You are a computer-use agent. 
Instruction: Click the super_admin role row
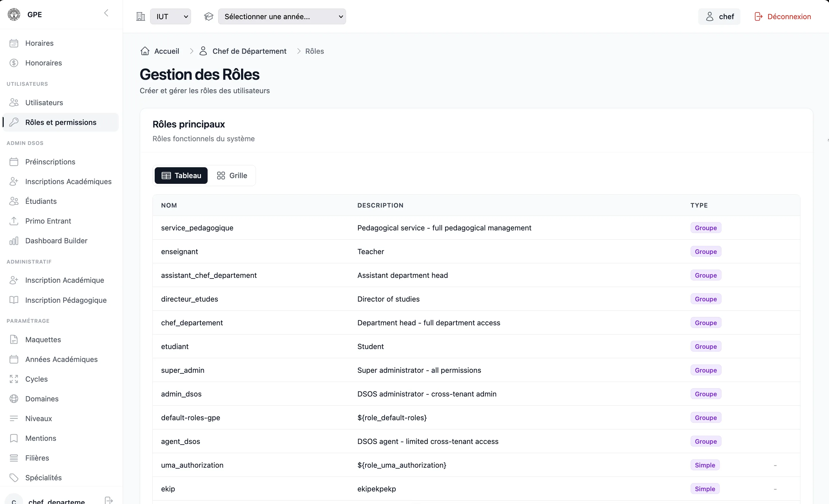476,370
